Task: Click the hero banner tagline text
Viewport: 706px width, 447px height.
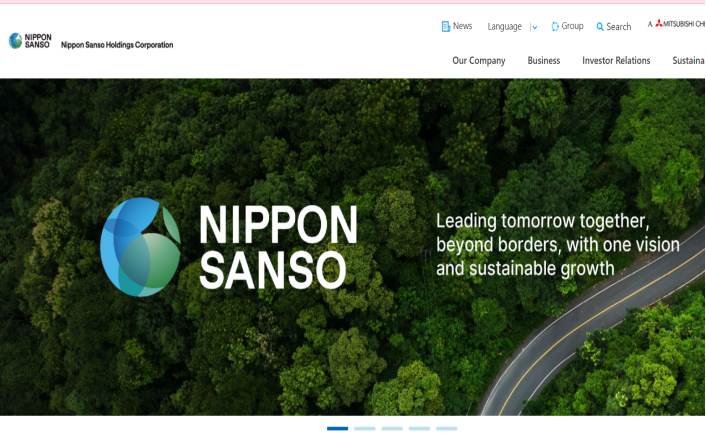Action: pyautogui.click(x=557, y=244)
